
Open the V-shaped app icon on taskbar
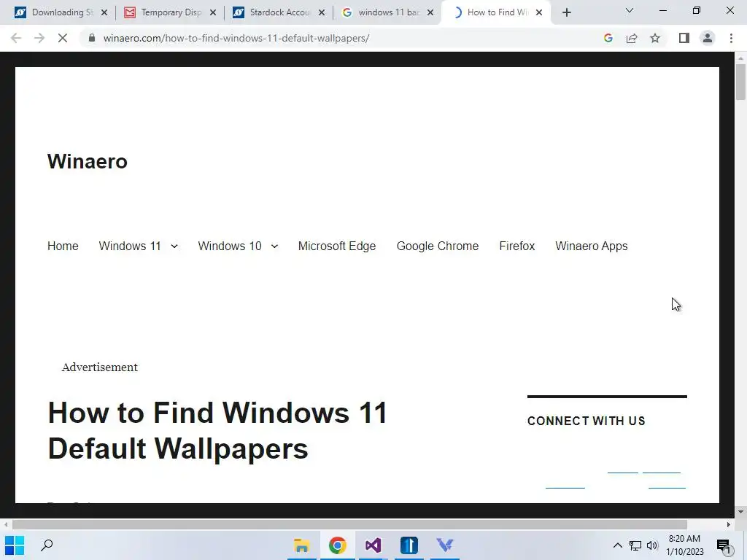[445, 545]
